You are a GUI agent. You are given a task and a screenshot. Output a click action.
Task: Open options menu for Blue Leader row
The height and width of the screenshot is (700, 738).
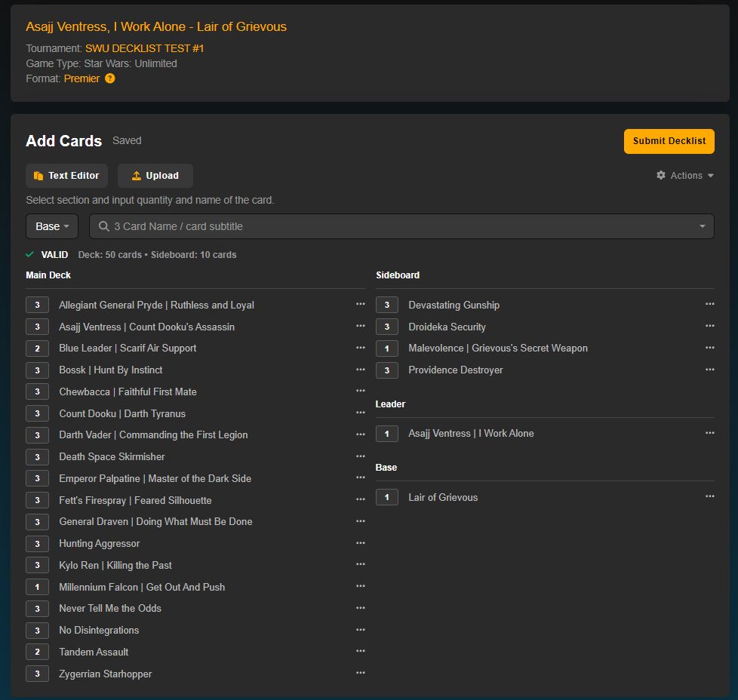pyautogui.click(x=361, y=348)
